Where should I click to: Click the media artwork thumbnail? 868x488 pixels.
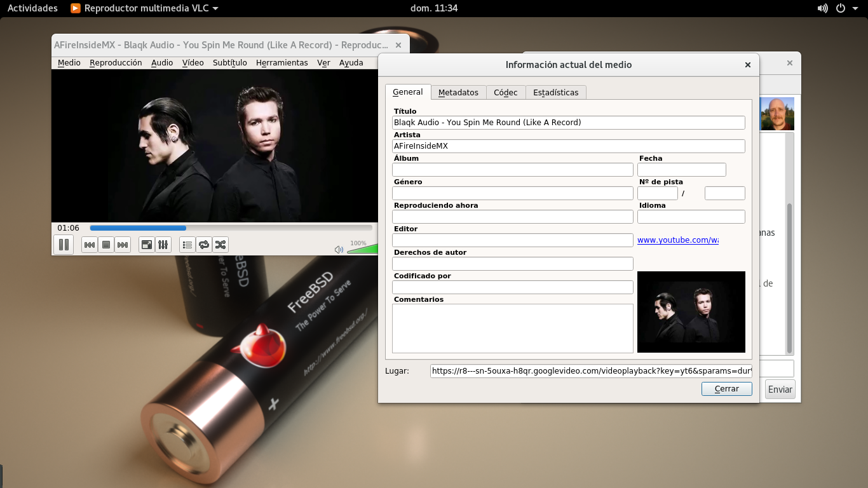pyautogui.click(x=691, y=312)
